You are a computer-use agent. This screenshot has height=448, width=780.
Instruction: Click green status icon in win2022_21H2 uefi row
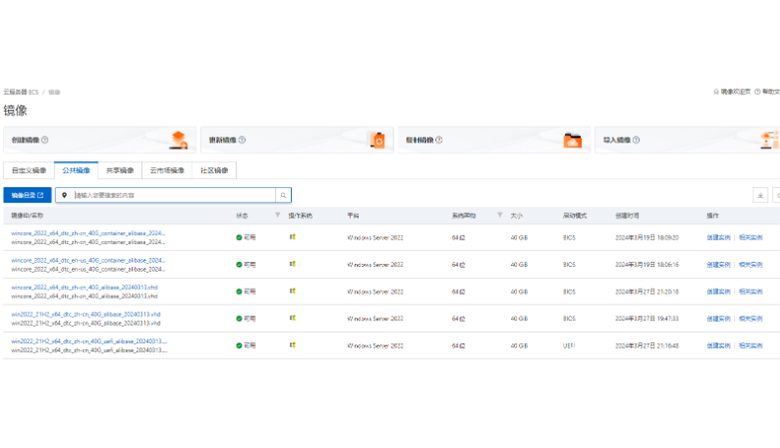tap(239, 346)
